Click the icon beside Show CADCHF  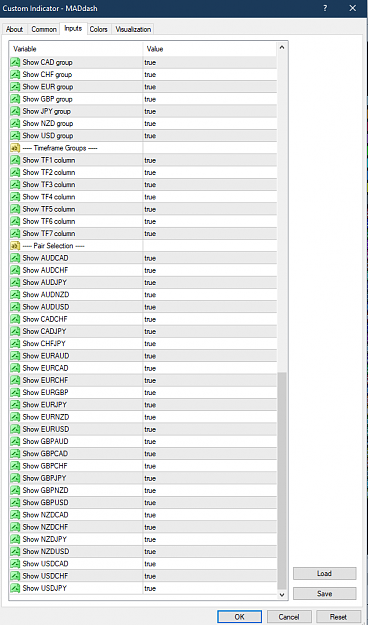pyautogui.click(x=15, y=319)
